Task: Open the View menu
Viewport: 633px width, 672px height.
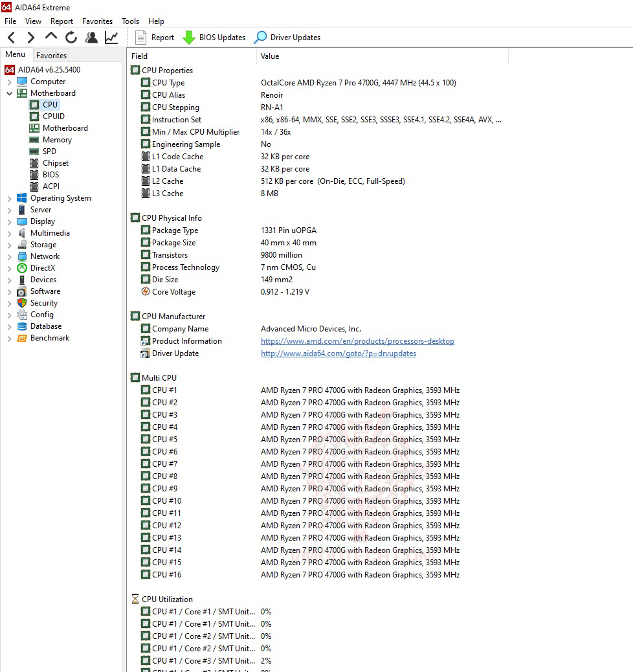Action: tap(33, 21)
